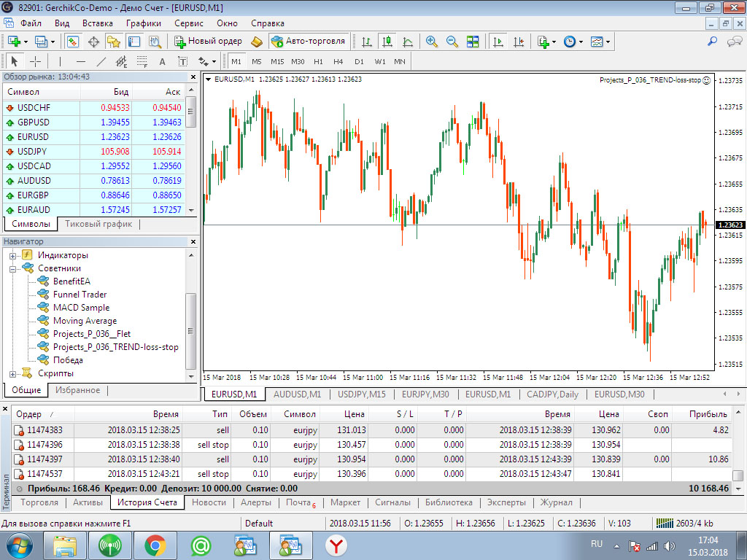Viewport: 747px width, 560px height.
Task: Select the Vertical Line drawing tool
Action: [60, 61]
